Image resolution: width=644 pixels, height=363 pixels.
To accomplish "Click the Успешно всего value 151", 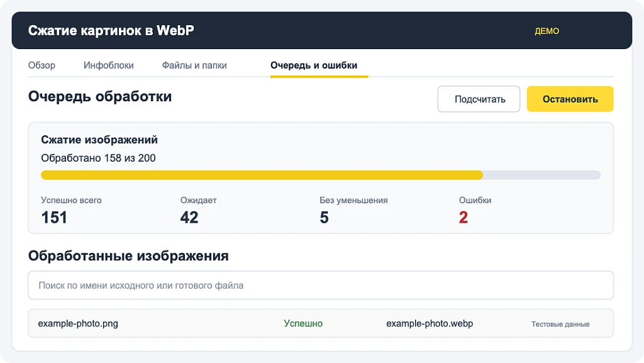I will 54,218.
